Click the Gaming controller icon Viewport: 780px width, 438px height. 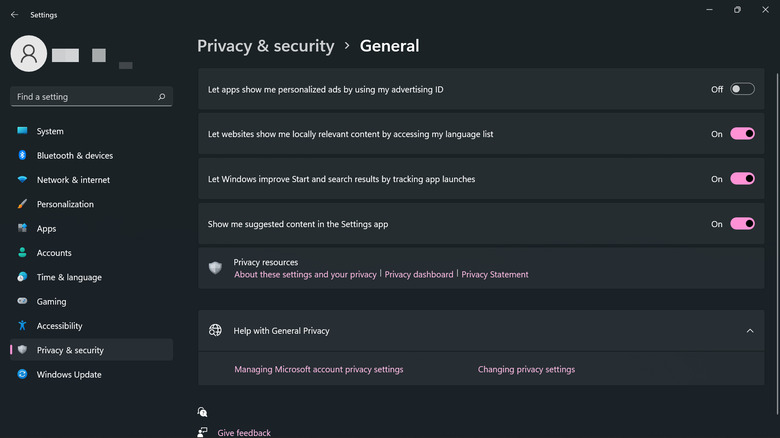[x=22, y=301]
